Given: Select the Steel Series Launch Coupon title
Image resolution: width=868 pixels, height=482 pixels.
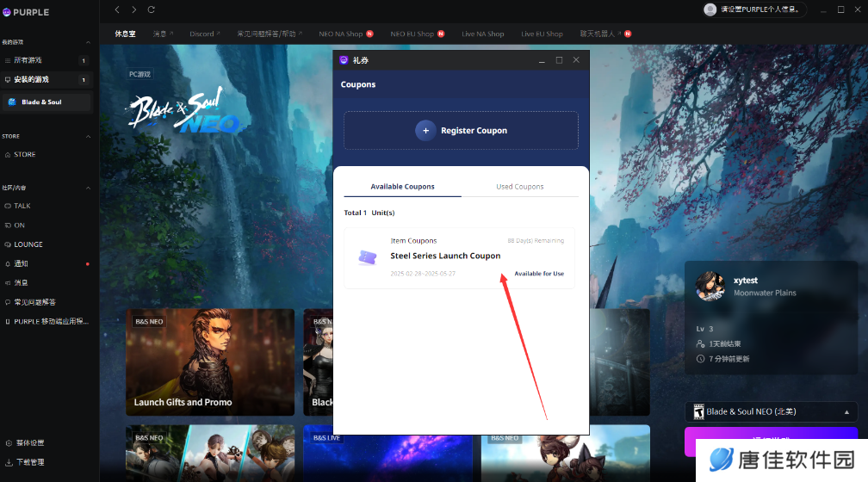Looking at the screenshot, I should [x=445, y=256].
